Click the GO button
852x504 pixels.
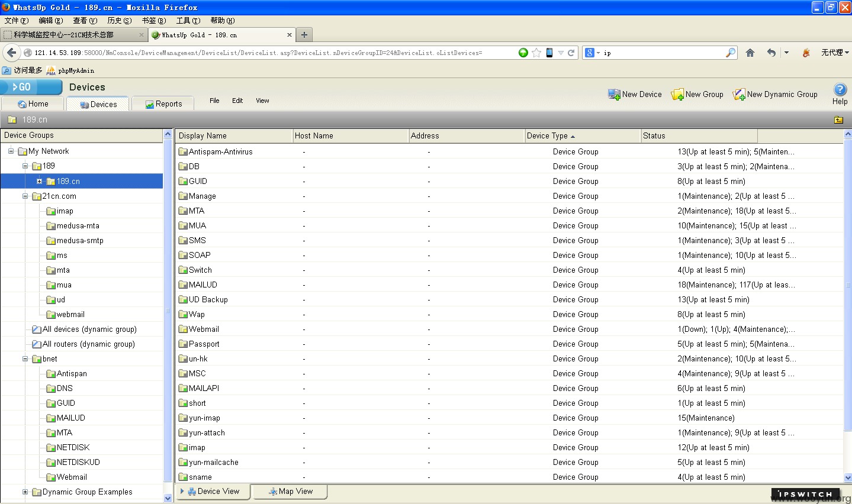point(31,87)
